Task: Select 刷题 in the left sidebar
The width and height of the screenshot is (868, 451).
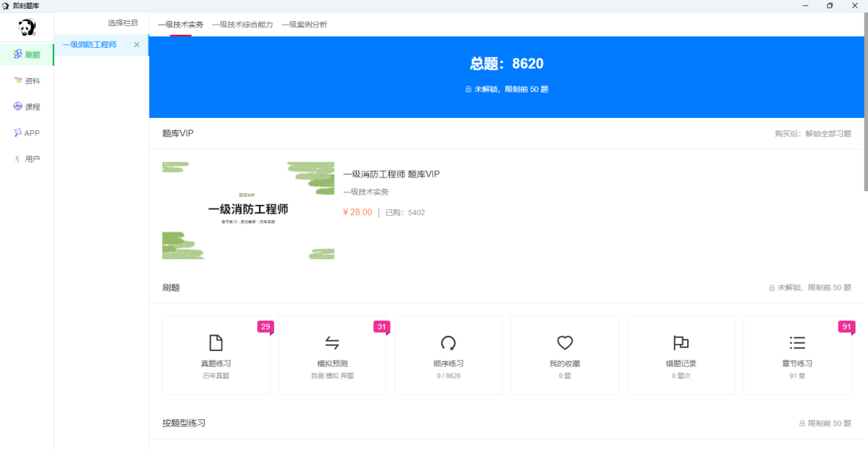Action: coord(27,54)
